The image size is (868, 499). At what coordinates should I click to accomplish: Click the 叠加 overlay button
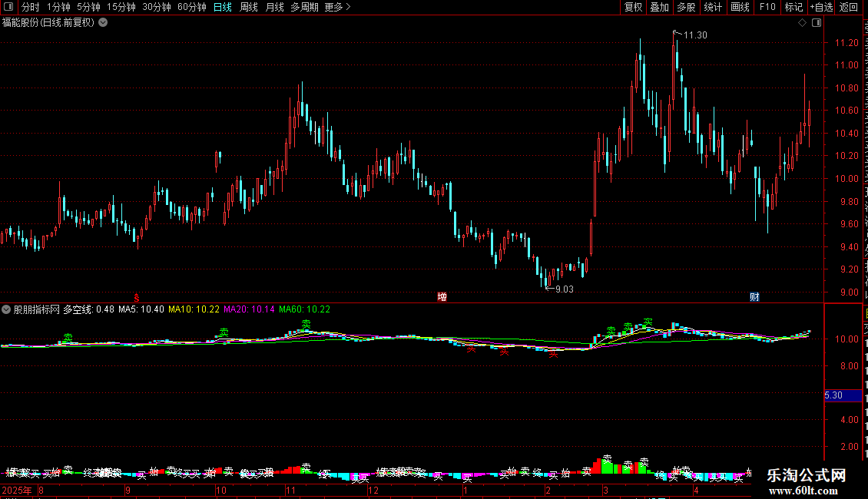pyautogui.click(x=659, y=7)
